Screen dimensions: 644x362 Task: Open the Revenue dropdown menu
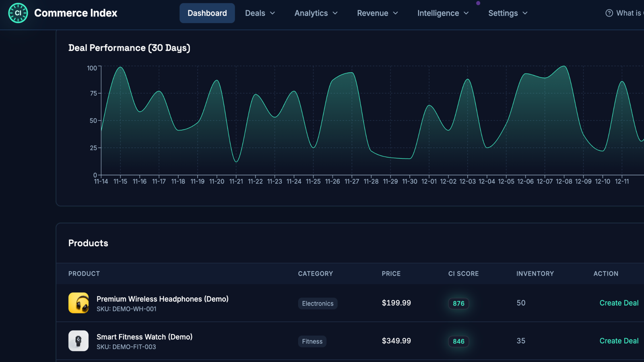tap(377, 13)
